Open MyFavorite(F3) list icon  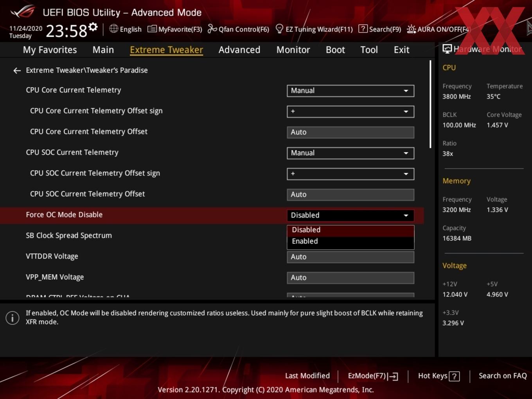click(x=152, y=29)
